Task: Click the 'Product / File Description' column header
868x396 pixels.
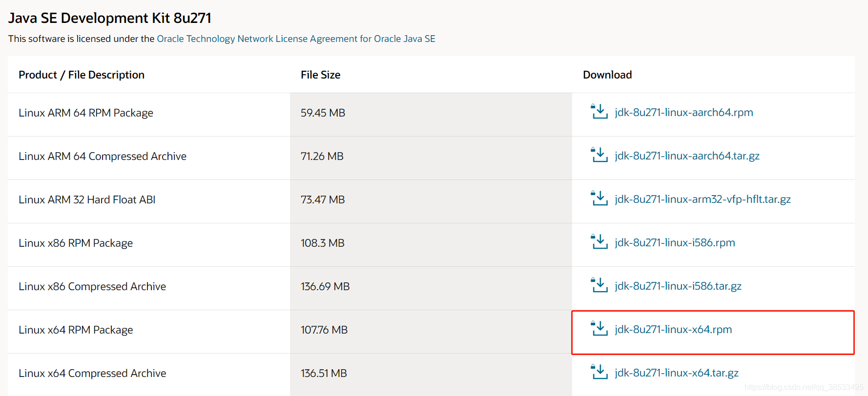Action: [x=82, y=75]
